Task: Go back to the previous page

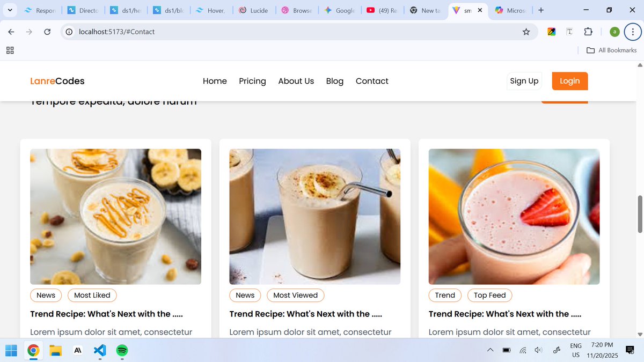Action: 11,32
